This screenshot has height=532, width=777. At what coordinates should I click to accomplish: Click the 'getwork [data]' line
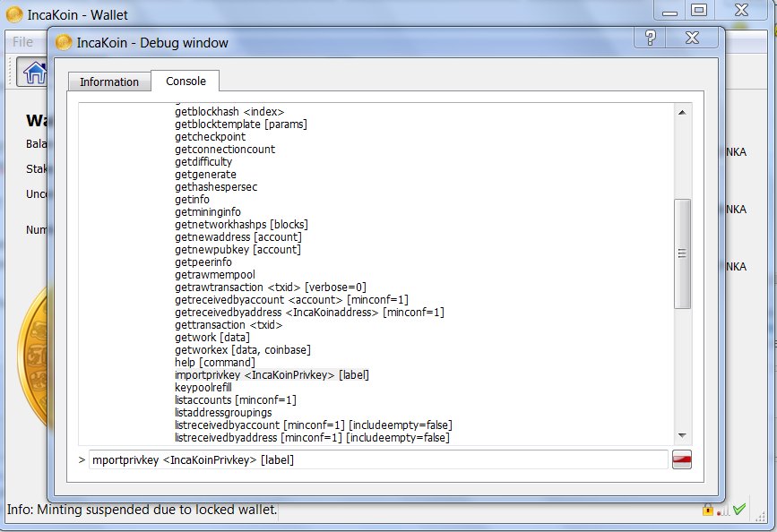212,338
